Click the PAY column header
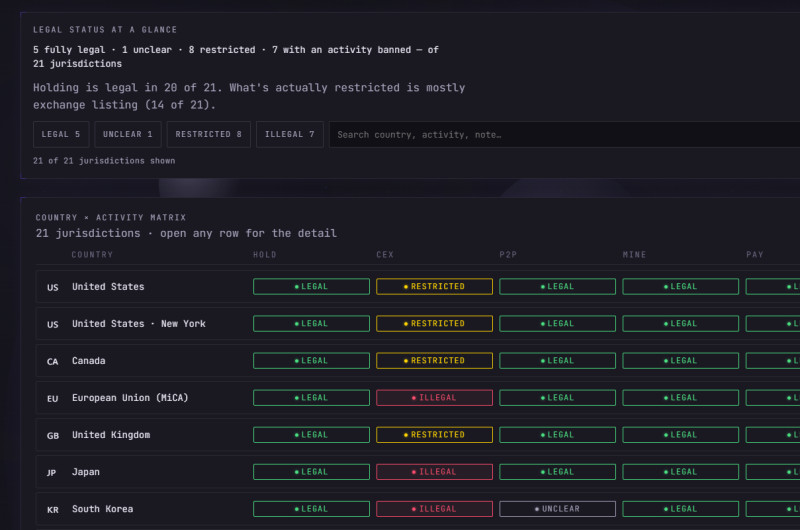 (755, 255)
